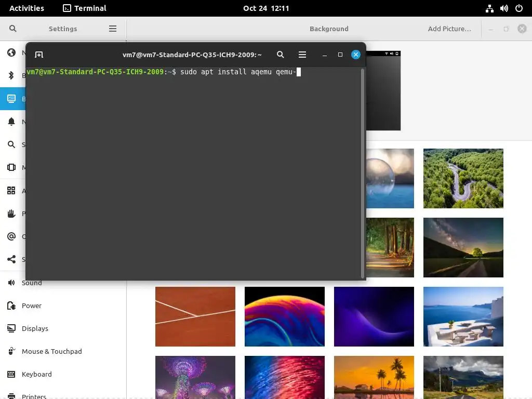Select the Sharing icon in Settings sidebar
The image size is (532, 399).
pyautogui.click(x=11, y=259)
